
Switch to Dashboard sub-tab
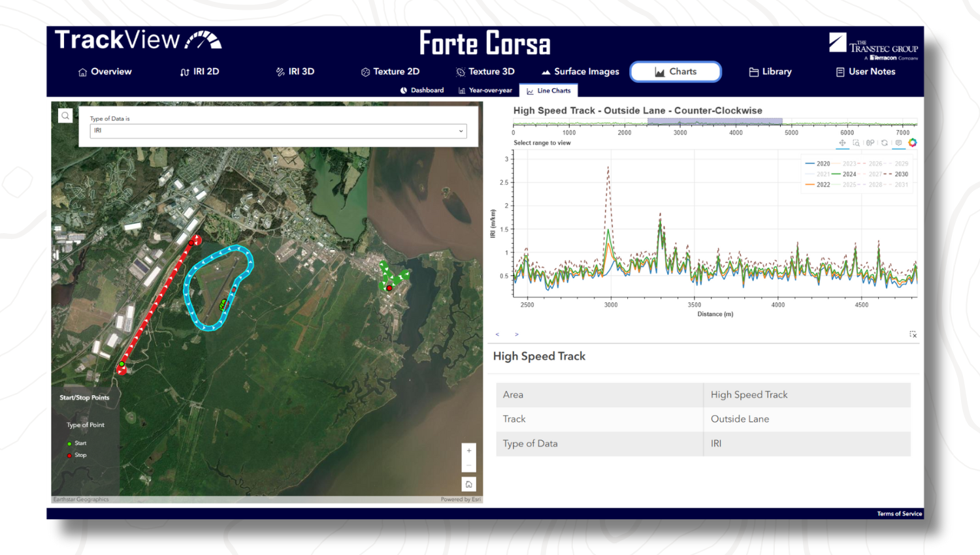click(422, 91)
